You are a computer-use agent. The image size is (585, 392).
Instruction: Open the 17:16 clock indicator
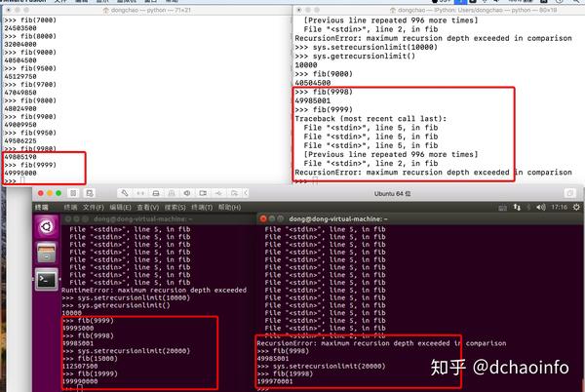tap(559, 207)
